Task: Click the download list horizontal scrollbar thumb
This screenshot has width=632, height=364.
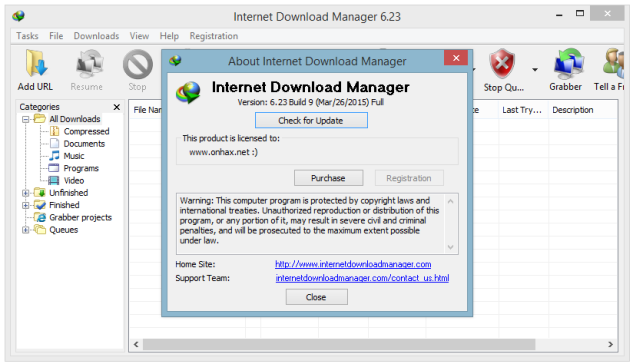Action: pyautogui.click(x=339, y=344)
